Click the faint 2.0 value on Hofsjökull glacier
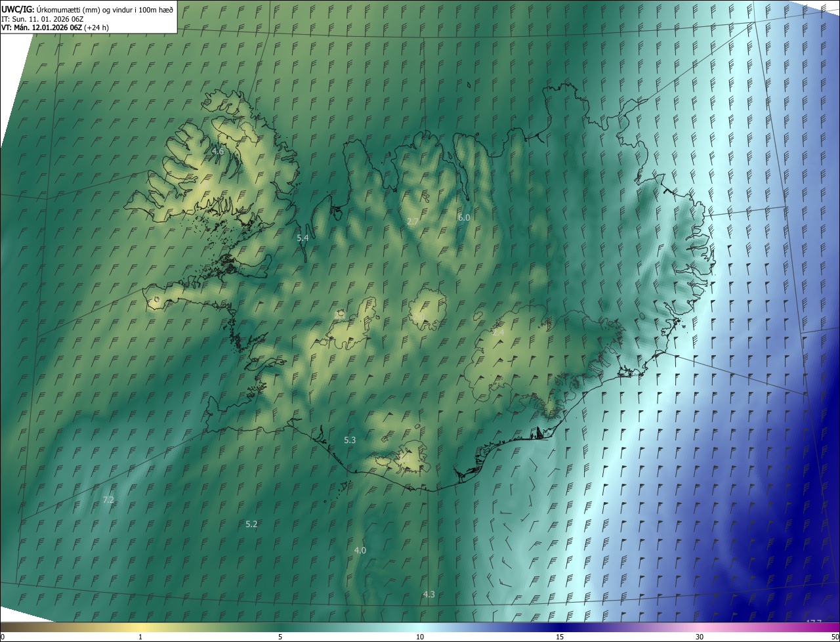 (x=419, y=316)
